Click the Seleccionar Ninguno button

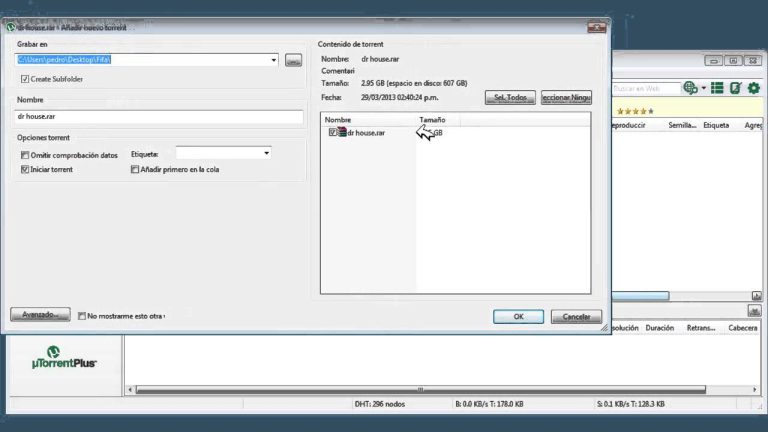point(566,97)
